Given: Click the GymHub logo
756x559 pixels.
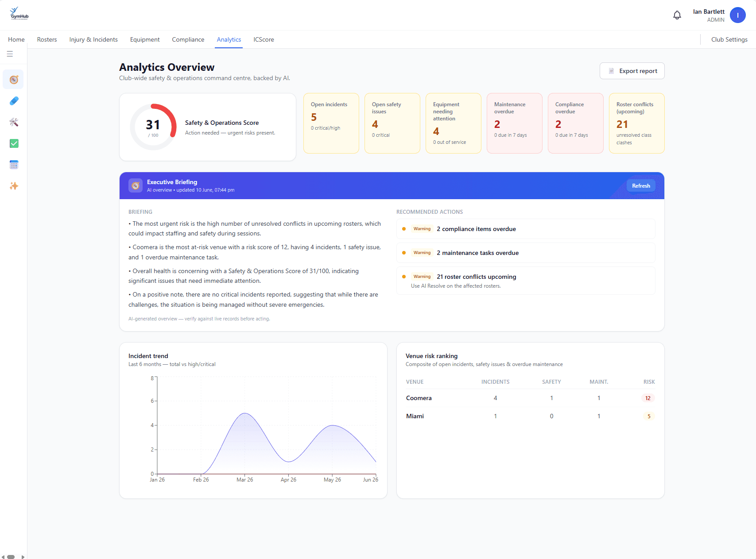Looking at the screenshot, I should [19, 14].
